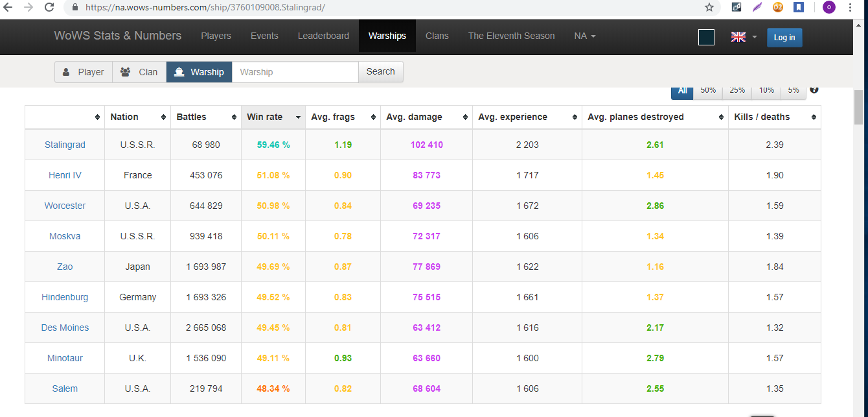Switch search type to Player
Image resolution: width=868 pixels, height=417 pixels.
[84, 72]
